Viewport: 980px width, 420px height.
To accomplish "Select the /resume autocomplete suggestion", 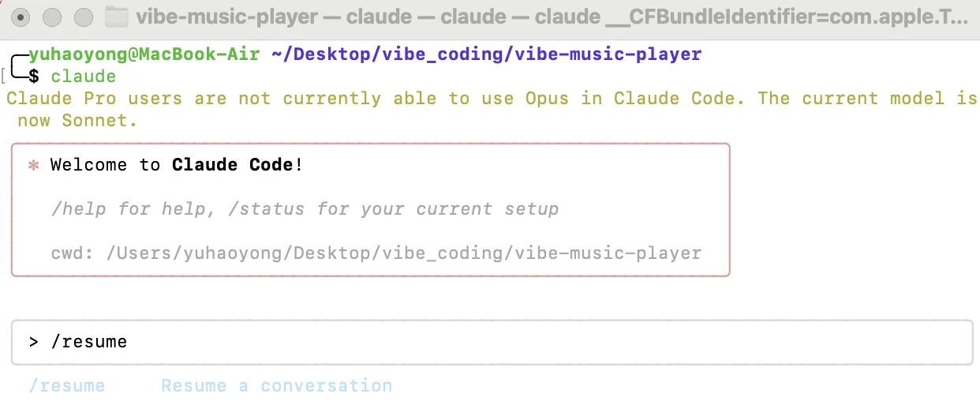I will pos(67,386).
